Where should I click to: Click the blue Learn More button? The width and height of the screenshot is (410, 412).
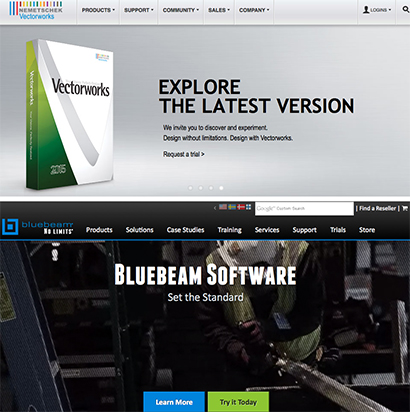(174, 402)
